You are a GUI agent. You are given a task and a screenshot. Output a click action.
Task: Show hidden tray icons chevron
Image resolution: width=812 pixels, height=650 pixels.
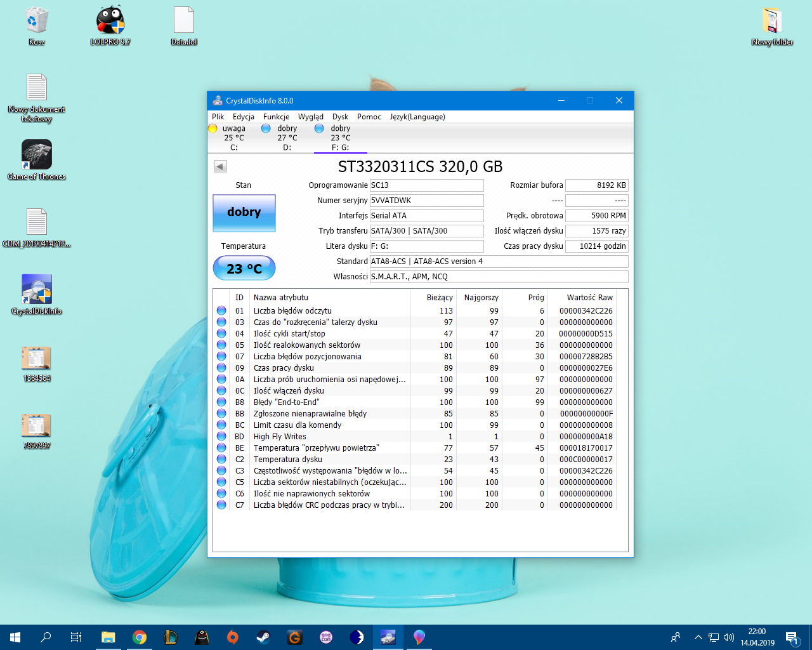(x=698, y=637)
